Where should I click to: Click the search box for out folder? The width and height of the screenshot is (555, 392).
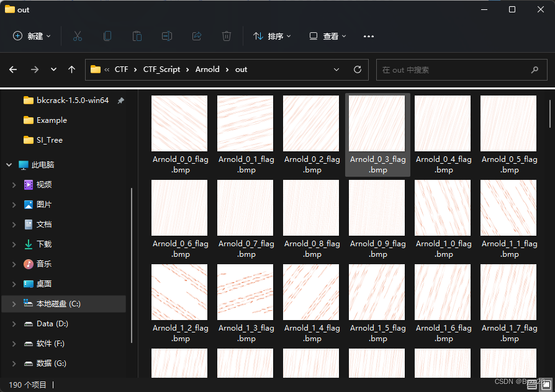click(461, 69)
